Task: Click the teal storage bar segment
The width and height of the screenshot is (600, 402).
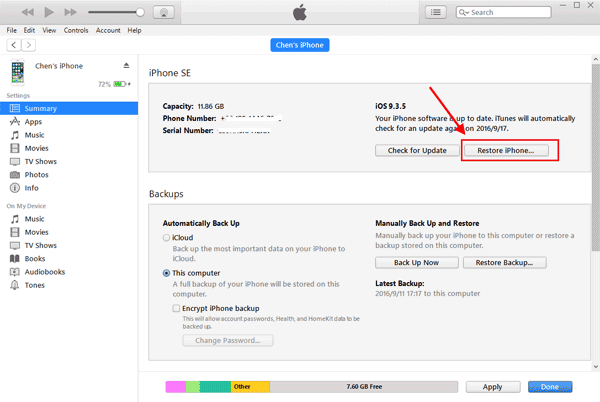Action: click(x=215, y=387)
